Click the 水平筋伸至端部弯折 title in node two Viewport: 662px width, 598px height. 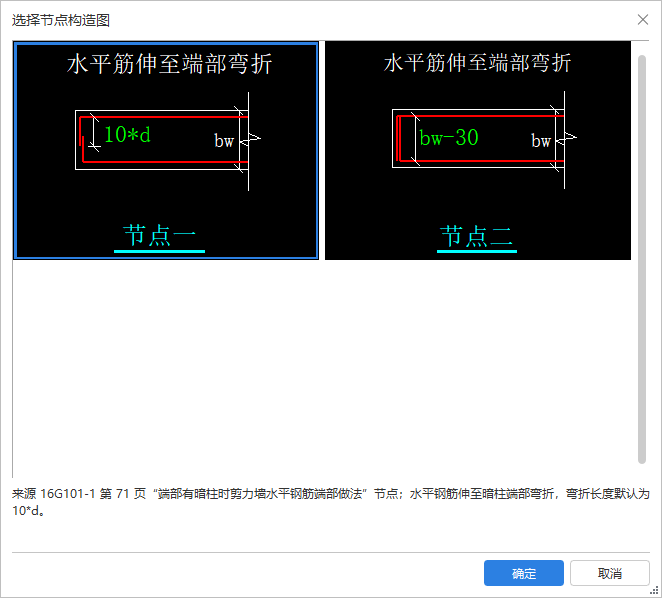tap(478, 63)
